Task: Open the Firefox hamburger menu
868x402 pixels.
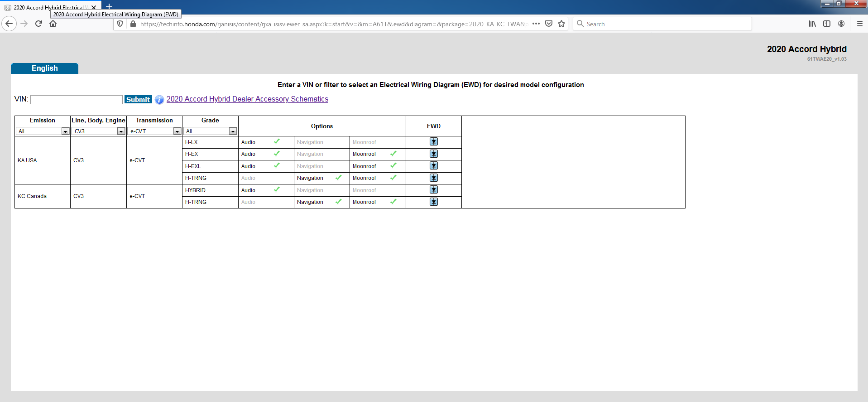Action: point(859,24)
